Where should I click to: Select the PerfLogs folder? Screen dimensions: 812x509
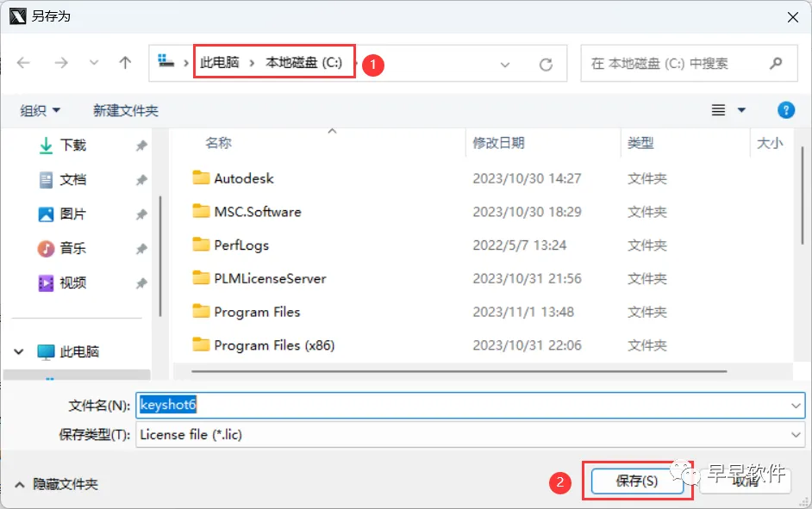(x=241, y=245)
